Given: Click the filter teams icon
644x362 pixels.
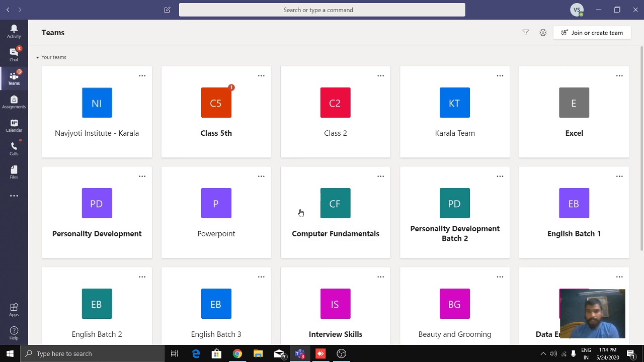Looking at the screenshot, I should point(525,33).
